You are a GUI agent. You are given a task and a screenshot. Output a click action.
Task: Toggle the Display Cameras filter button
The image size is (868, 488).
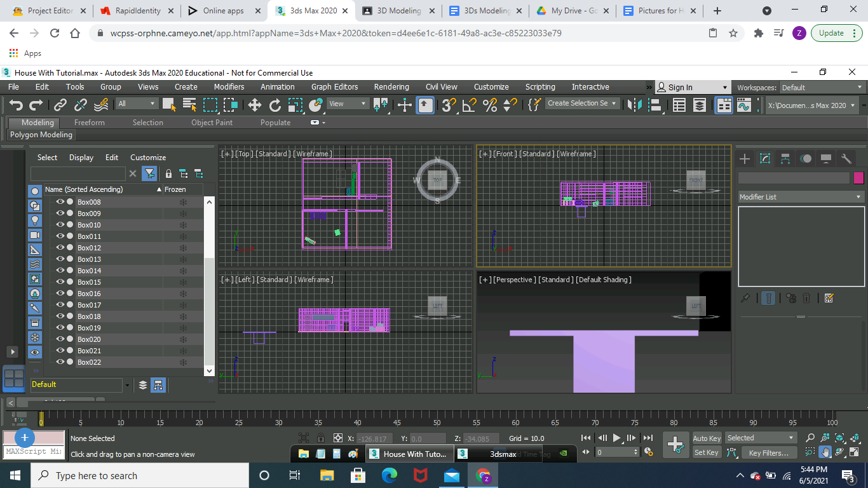click(x=35, y=235)
